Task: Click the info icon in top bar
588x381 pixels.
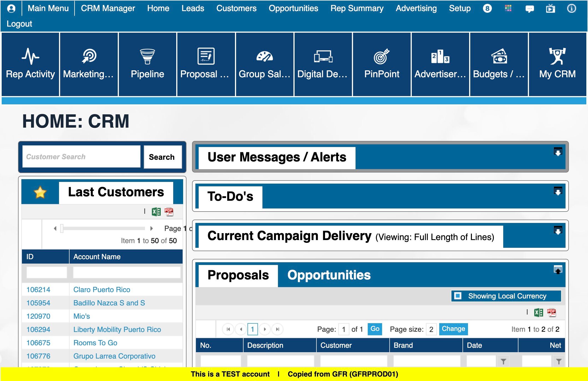Action: point(571,9)
